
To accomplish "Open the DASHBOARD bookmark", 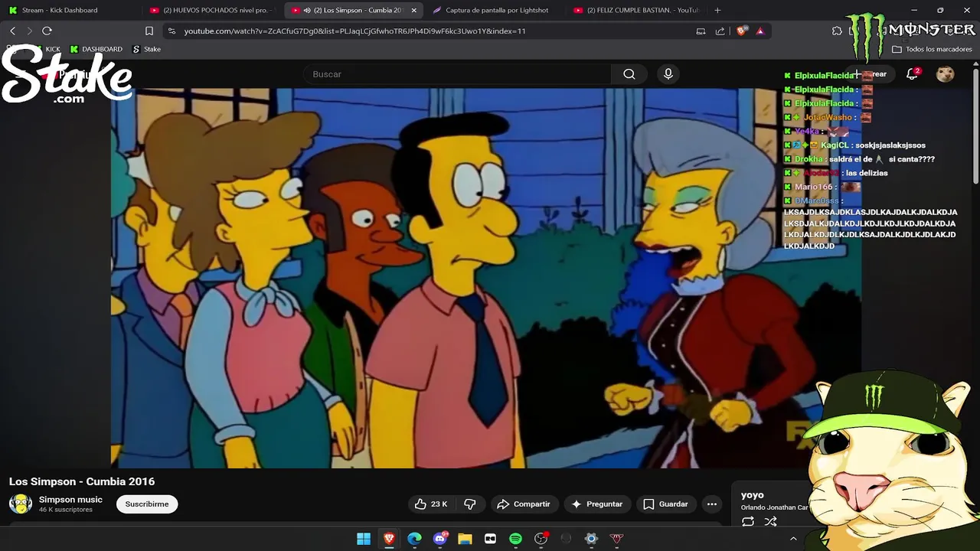I will [x=96, y=49].
